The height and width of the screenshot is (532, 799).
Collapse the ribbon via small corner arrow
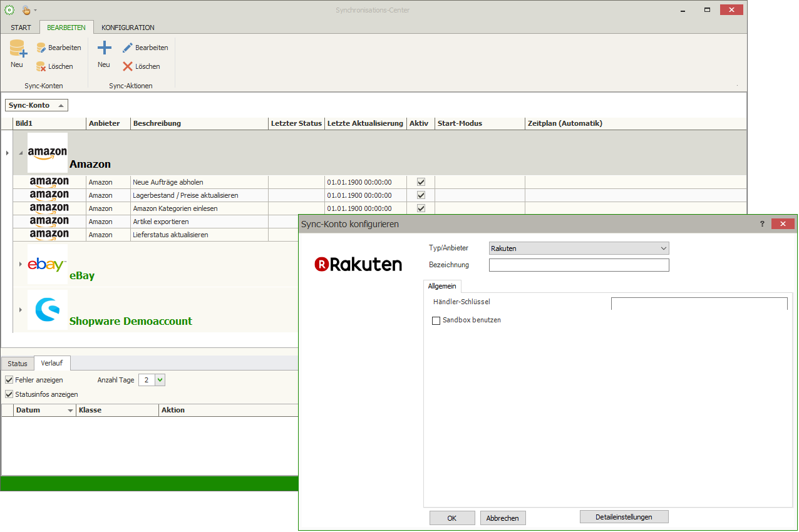737,86
